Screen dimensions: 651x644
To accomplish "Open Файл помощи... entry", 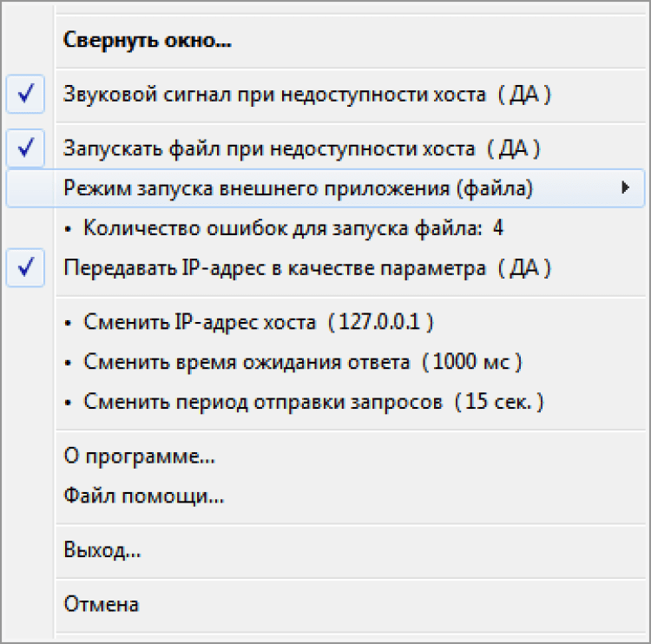I will [144, 496].
